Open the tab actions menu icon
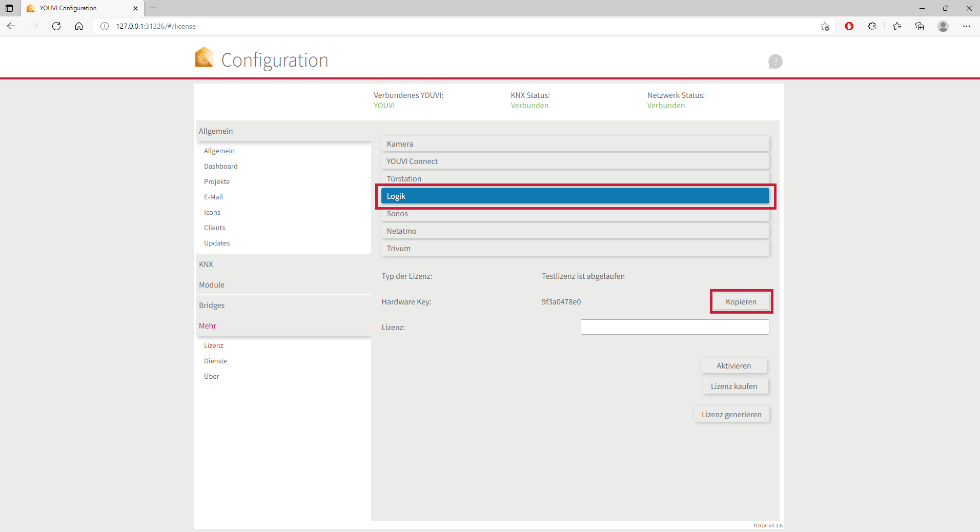The height and width of the screenshot is (532, 980). (9, 8)
